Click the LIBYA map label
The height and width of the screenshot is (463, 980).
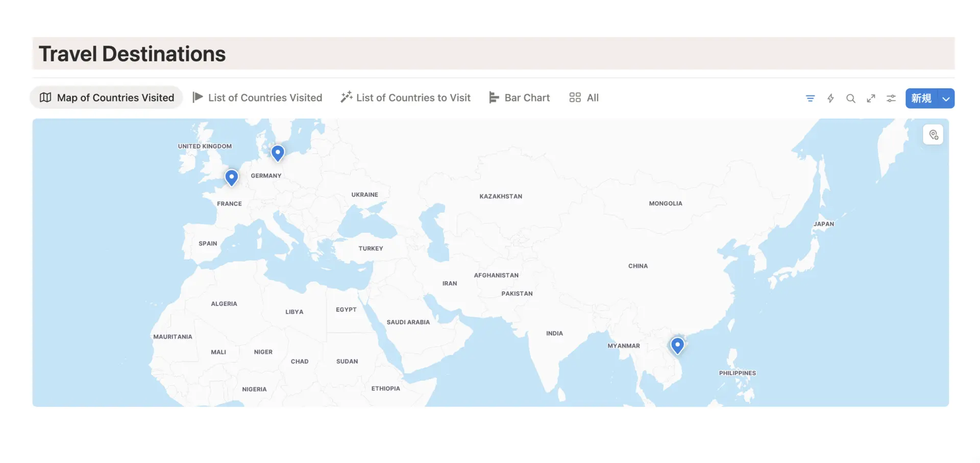295,312
